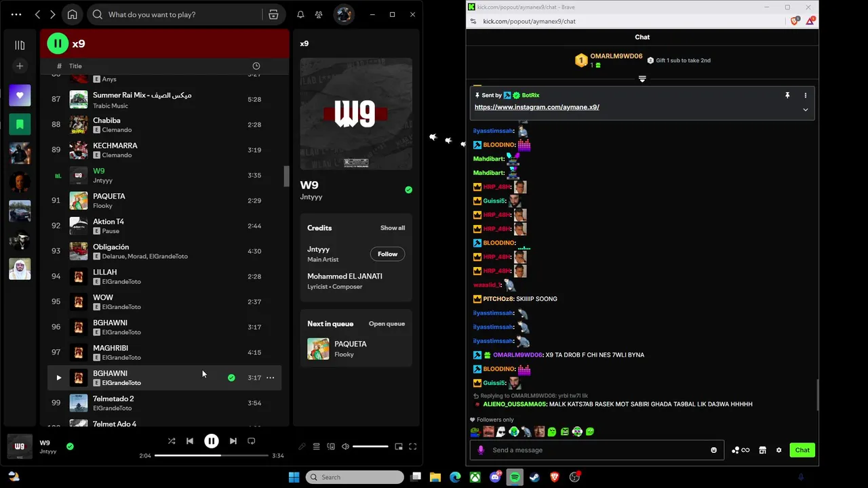Toggle repeat mode
Screen dimensions: 868x488
coord(251,441)
